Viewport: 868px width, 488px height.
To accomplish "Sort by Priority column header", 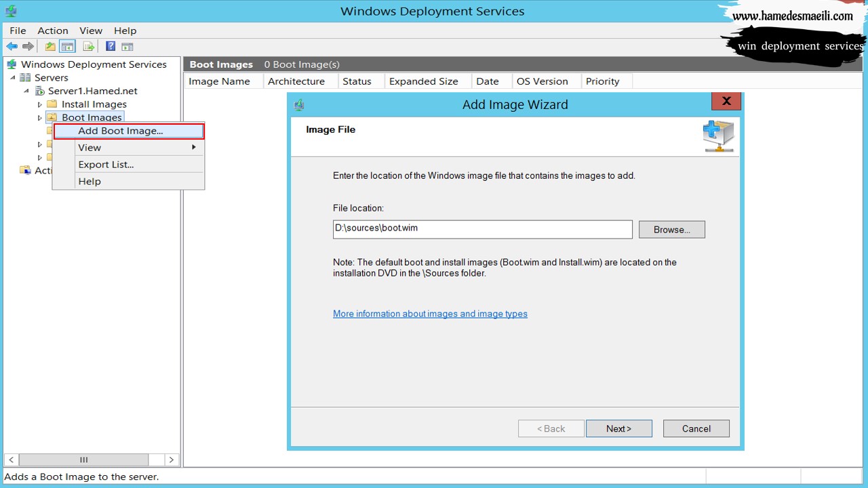I will tap(607, 81).
